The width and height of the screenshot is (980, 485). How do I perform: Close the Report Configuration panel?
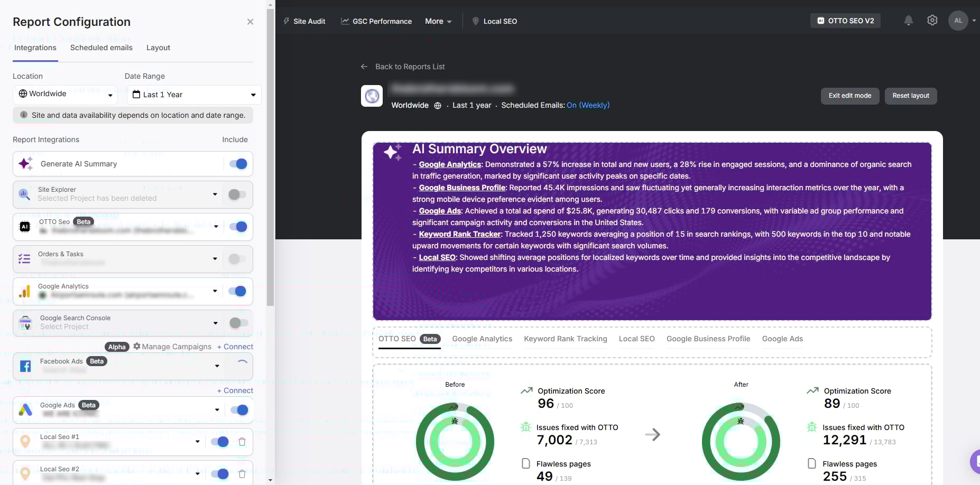(250, 22)
